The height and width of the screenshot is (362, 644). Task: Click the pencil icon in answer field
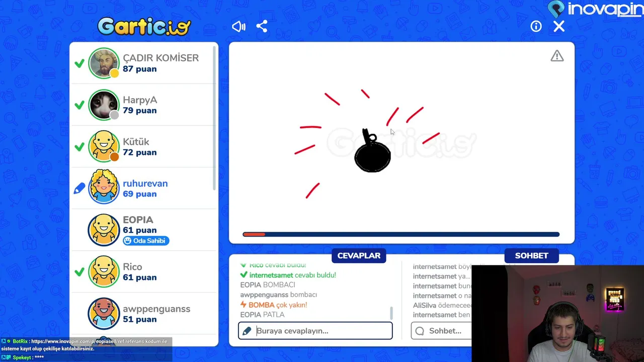tap(247, 331)
